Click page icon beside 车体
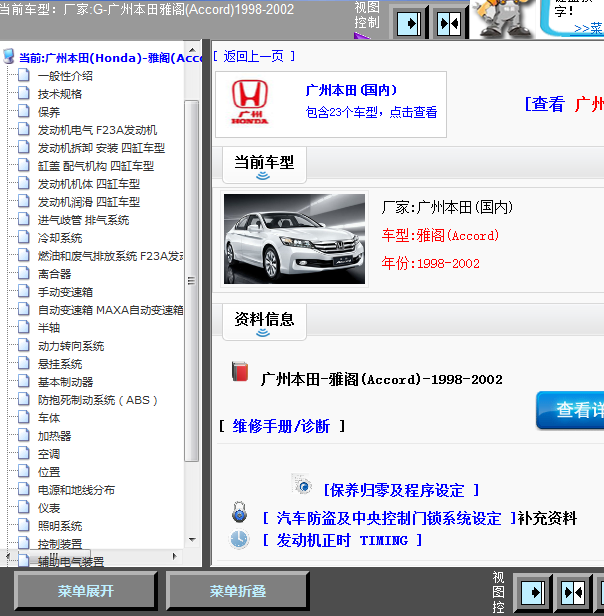Screen dimensions: 604x616 click(x=24, y=417)
